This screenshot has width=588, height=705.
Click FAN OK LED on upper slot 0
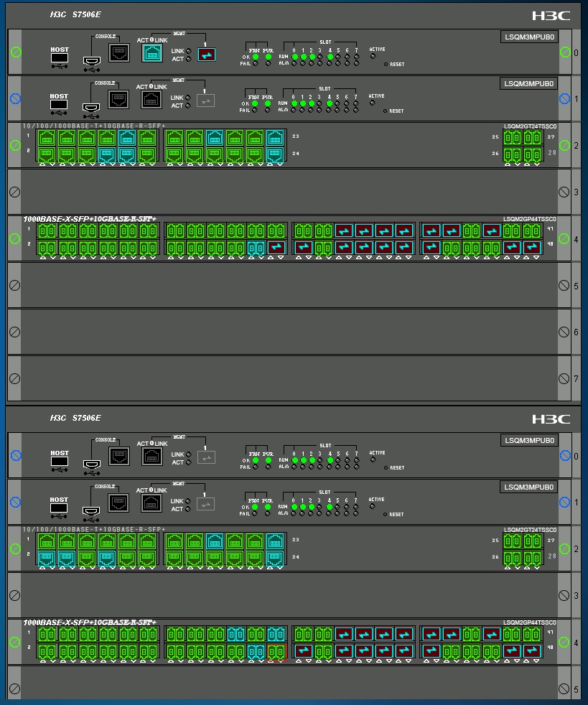[256, 57]
